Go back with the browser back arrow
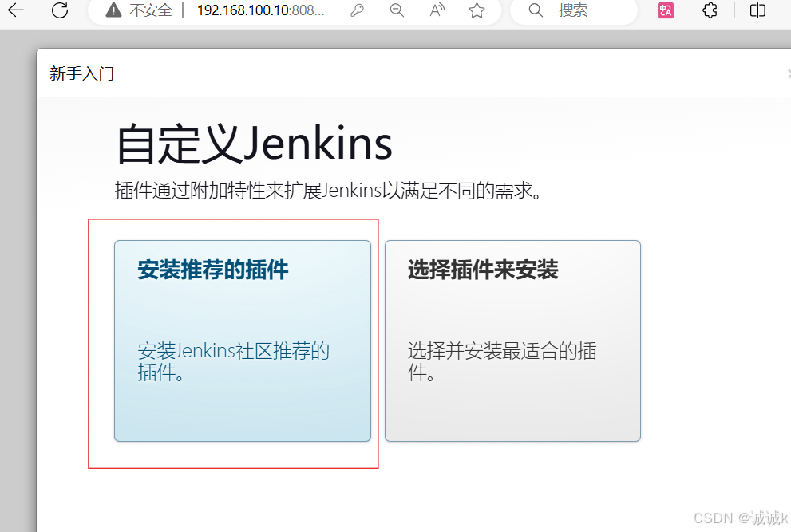This screenshot has height=532, width=791. click(16, 10)
